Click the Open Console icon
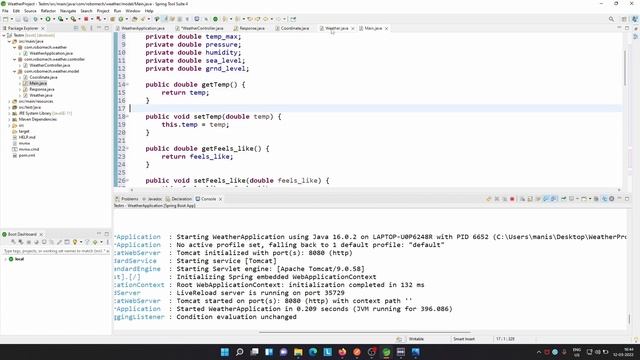The width and height of the screenshot is (640, 360). click(x=584, y=199)
